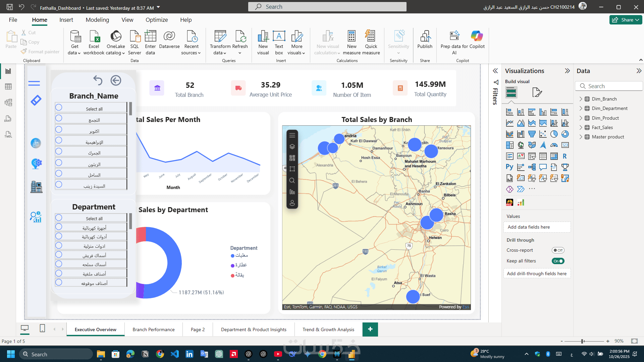Add a new page with plus button
Viewport: 644px width, 362px height.
pyautogui.click(x=370, y=329)
